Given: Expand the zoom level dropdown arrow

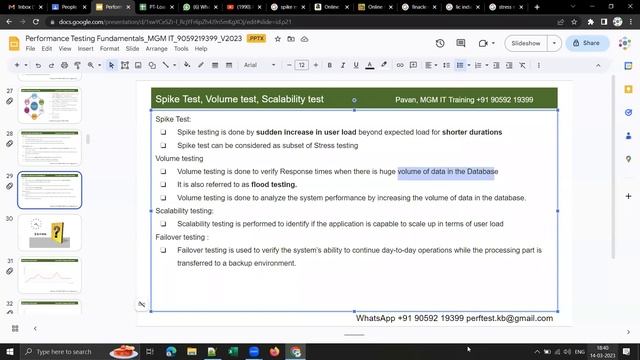Looking at the screenshot, I should point(99,65).
